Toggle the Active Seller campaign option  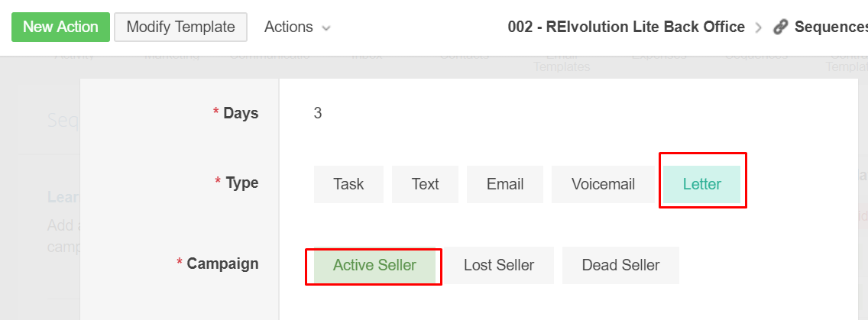point(374,265)
